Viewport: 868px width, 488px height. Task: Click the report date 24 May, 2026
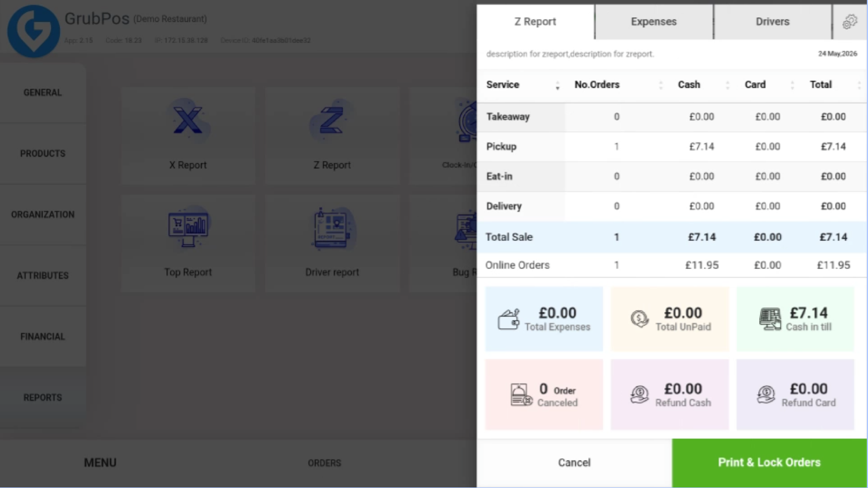837,54
